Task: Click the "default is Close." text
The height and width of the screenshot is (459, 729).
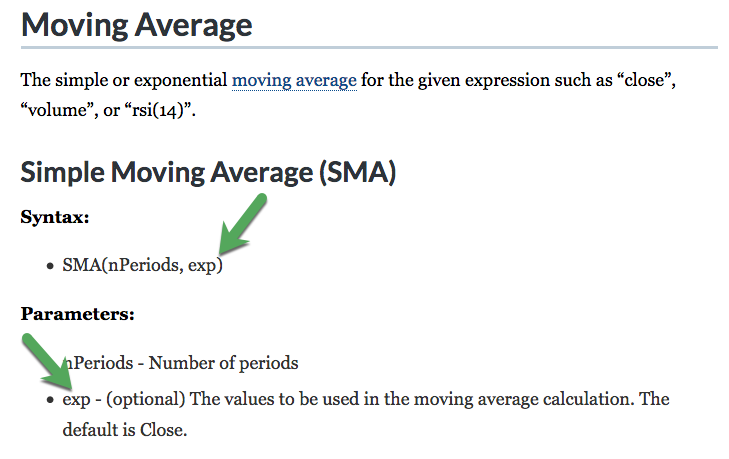Action: pyautogui.click(x=124, y=432)
